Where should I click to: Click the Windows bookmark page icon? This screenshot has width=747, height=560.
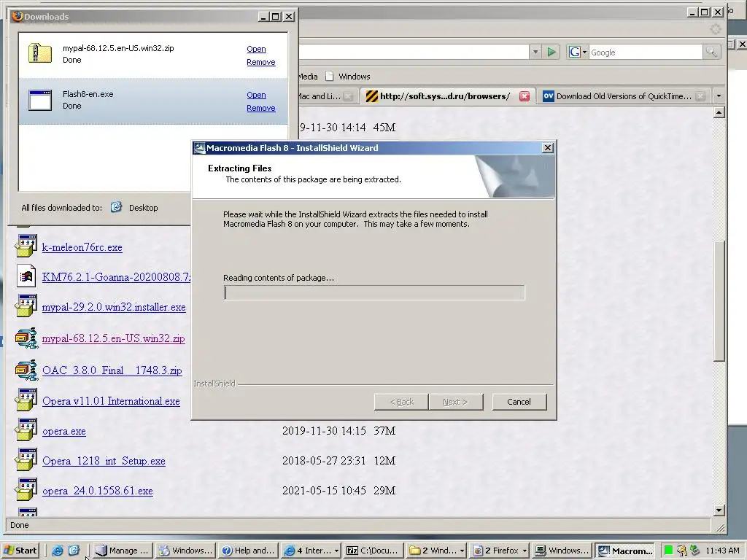pyautogui.click(x=330, y=76)
